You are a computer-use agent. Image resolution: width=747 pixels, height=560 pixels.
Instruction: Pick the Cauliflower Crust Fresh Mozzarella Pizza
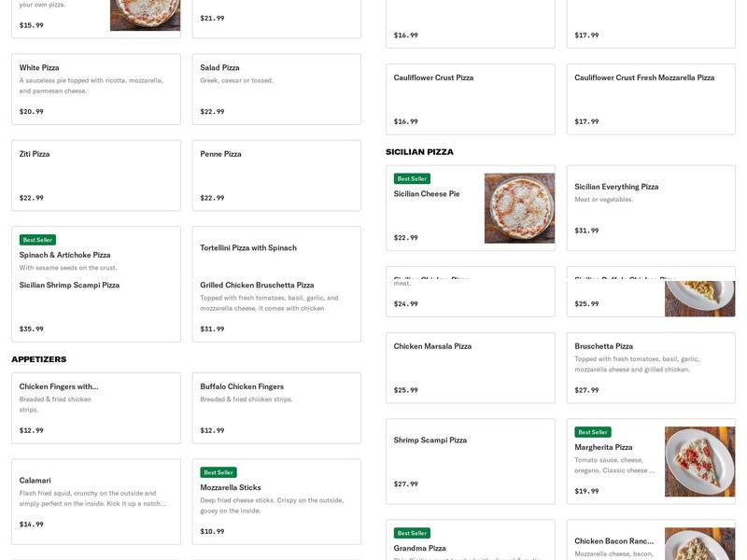coord(651,99)
